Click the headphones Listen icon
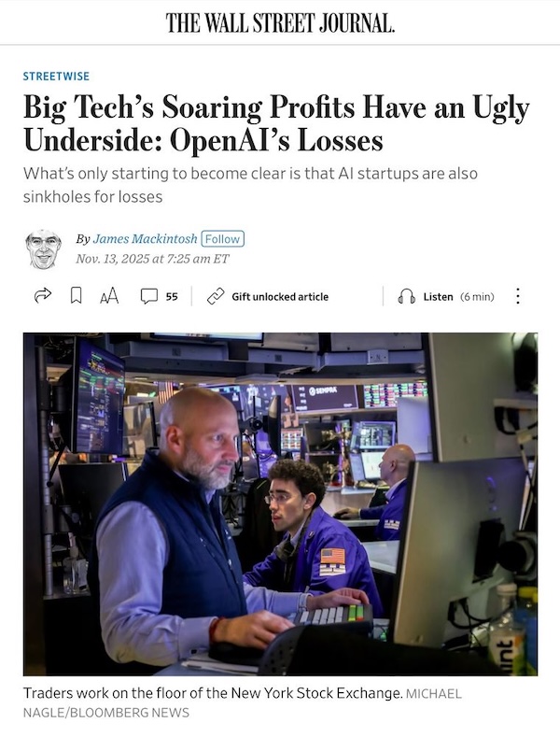 pos(406,296)
